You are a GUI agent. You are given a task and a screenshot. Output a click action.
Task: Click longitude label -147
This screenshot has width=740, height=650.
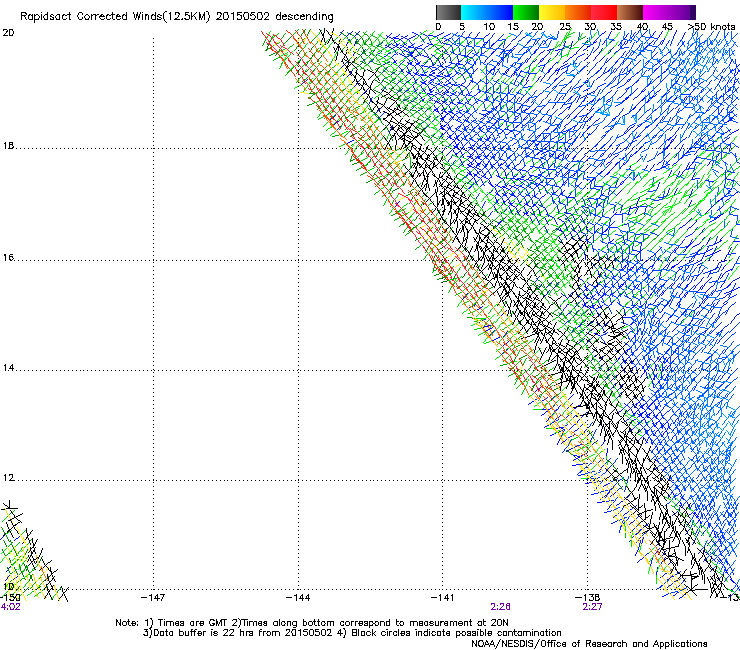153,598
